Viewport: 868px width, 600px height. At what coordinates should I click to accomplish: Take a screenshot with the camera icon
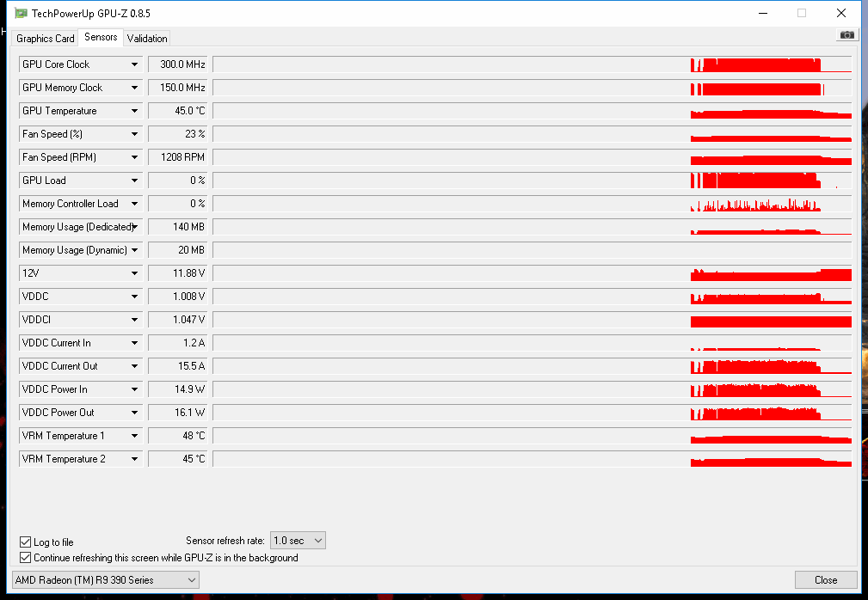click(x=847, y=35)
